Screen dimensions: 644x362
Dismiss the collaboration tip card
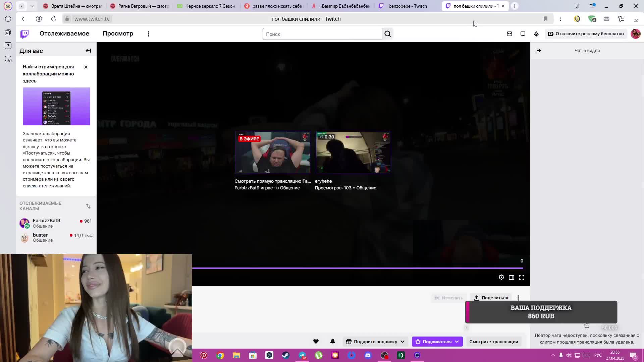[86, 67]
